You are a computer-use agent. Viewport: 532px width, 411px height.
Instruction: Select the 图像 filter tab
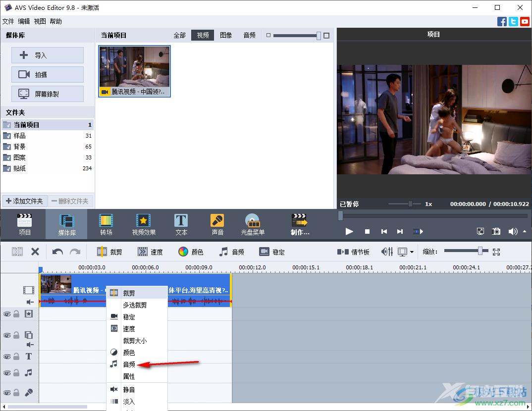coord(226,35)
